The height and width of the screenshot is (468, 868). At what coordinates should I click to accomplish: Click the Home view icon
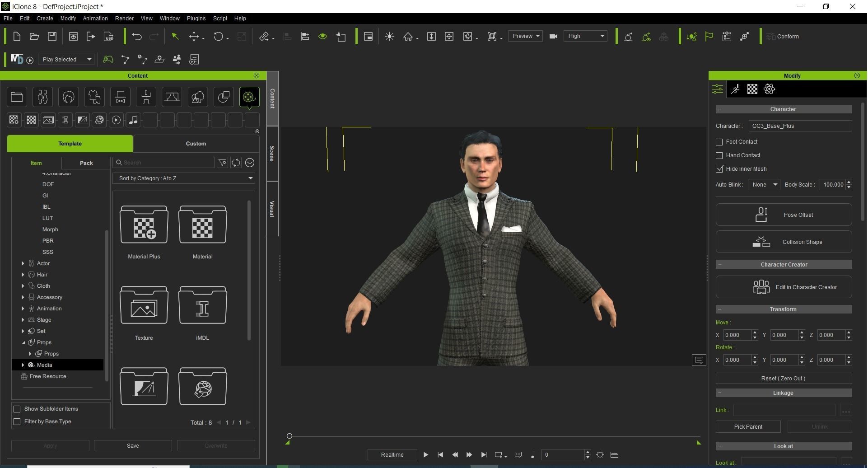coord(408,37)
